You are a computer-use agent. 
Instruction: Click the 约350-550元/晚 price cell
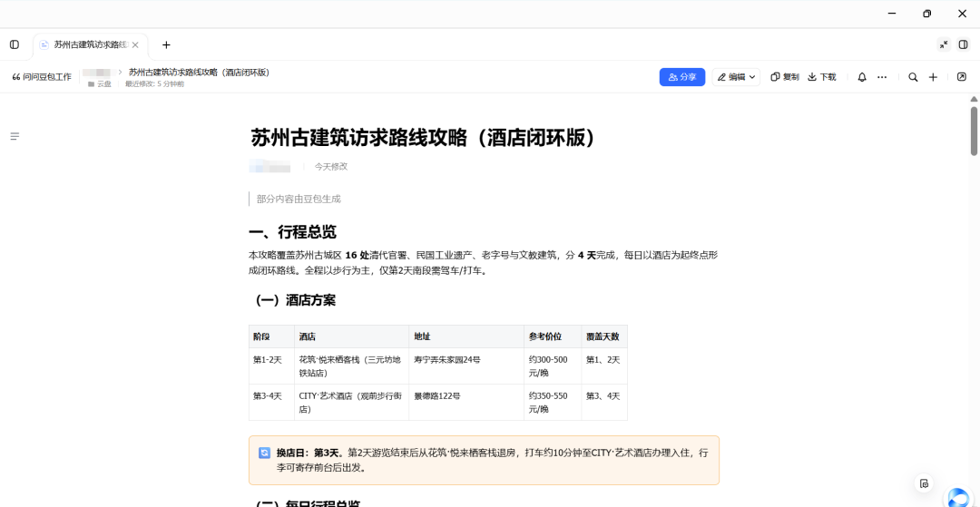(x=553, y=402)
